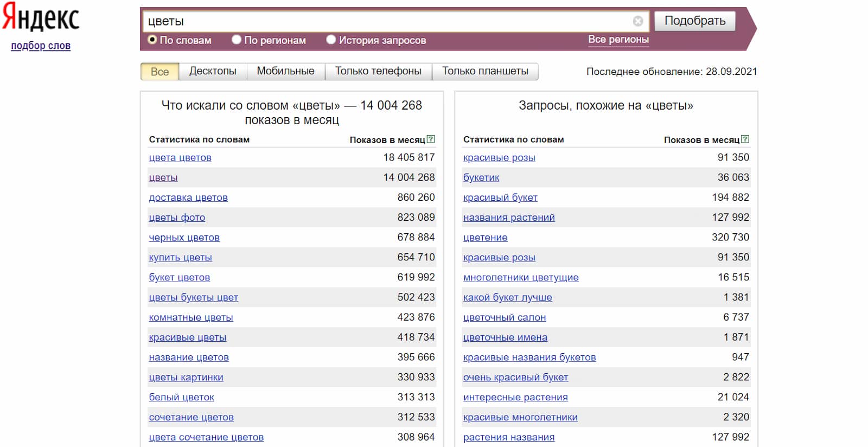Follow the "многолетники цветущие" similar query link
This screenshot has height=447, width=868.
click(x=521, y=277)
